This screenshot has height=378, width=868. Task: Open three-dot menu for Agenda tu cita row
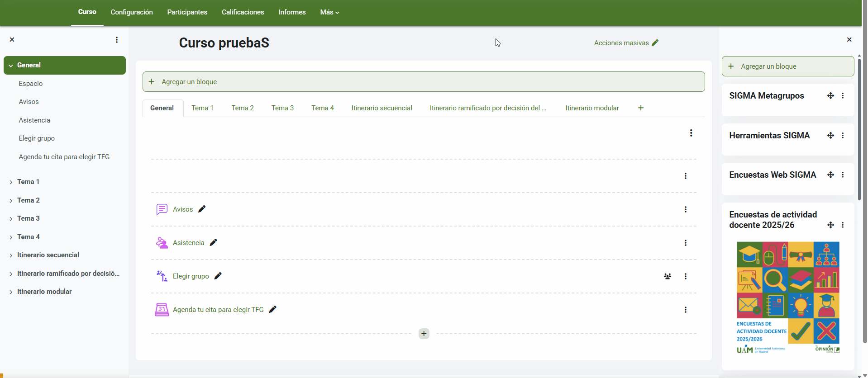click(686, 310)
